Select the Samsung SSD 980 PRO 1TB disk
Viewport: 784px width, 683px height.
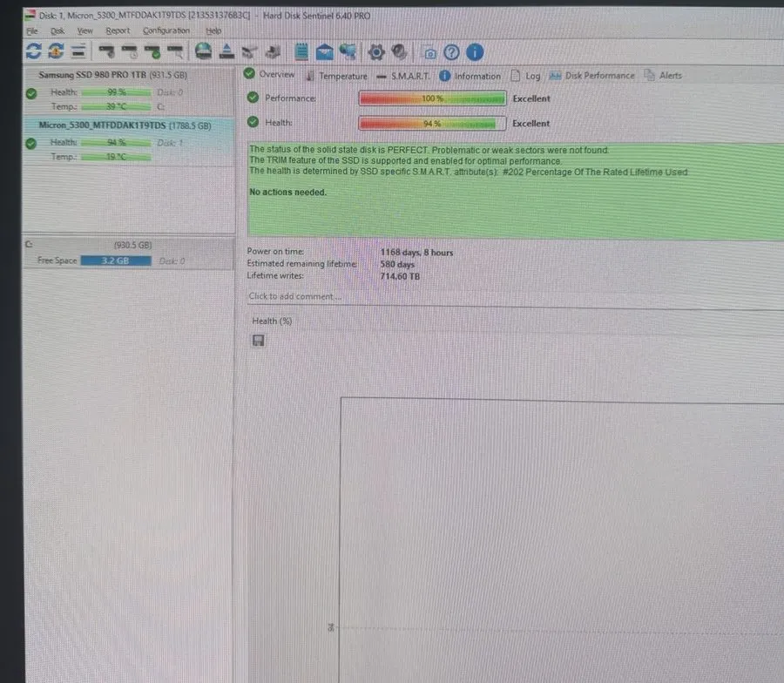pos(129,91)
